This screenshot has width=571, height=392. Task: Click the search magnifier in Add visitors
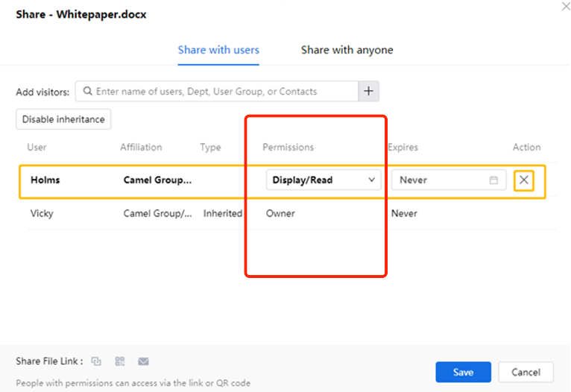point(88,92)
